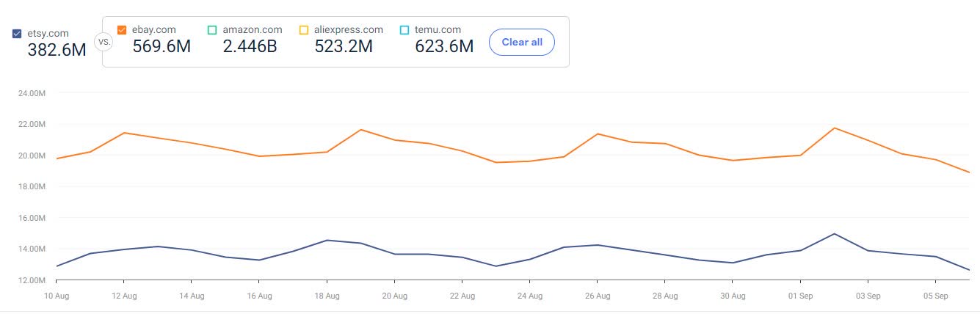The image size is (980, 314).
Task: Check the aliexpress.com yellow checkbox
Action: 304,30
